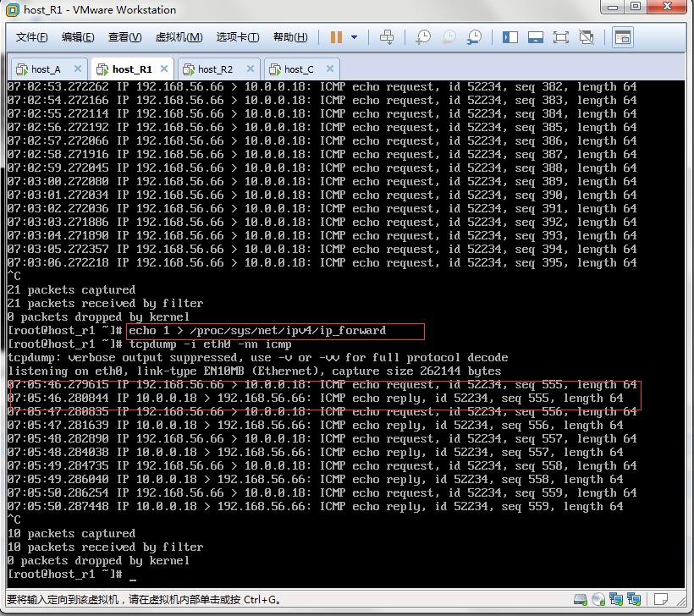
Task: Click the send Ctrl+Alt+Del icon
Action: 387,37
